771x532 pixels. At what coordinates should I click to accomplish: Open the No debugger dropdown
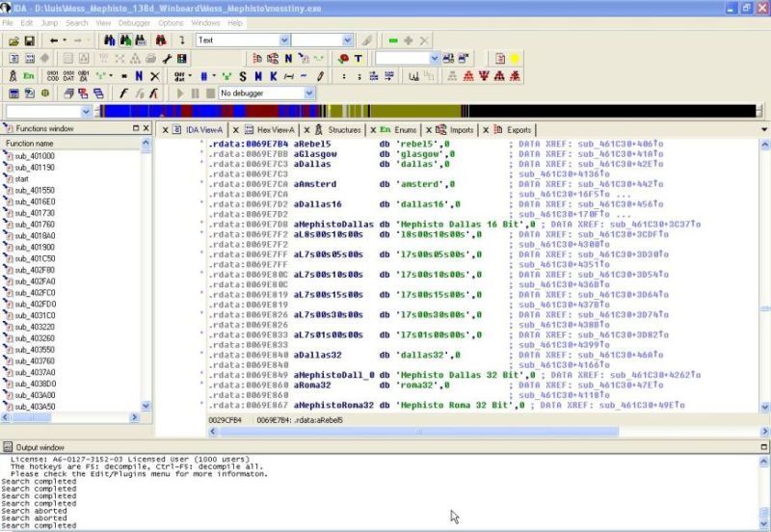pyautogui.click(x=308, y=93)
